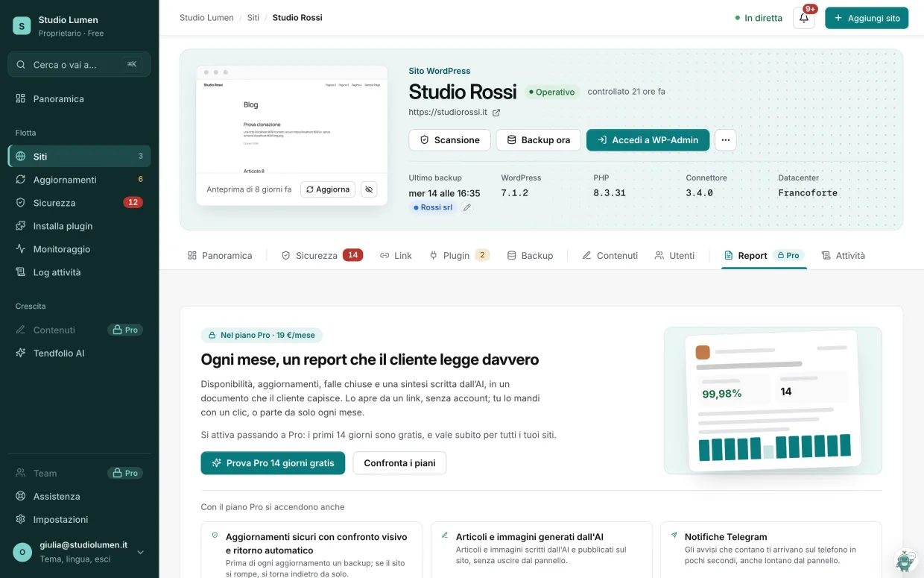Click the Studio Lumen workspace avatar
Viewport: 924px width, 578px height.
tap(22, 26)
